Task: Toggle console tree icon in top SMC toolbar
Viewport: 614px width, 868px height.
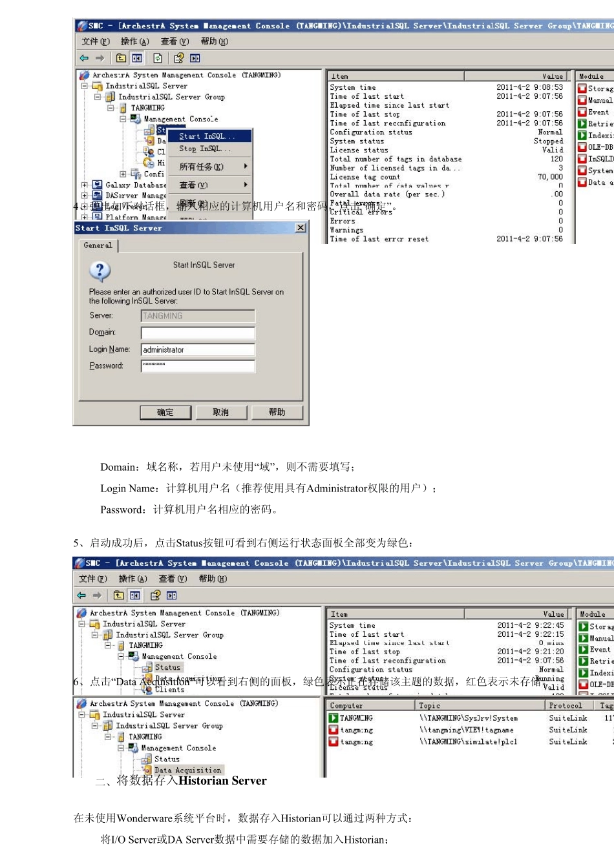Action: click(137, 58)
